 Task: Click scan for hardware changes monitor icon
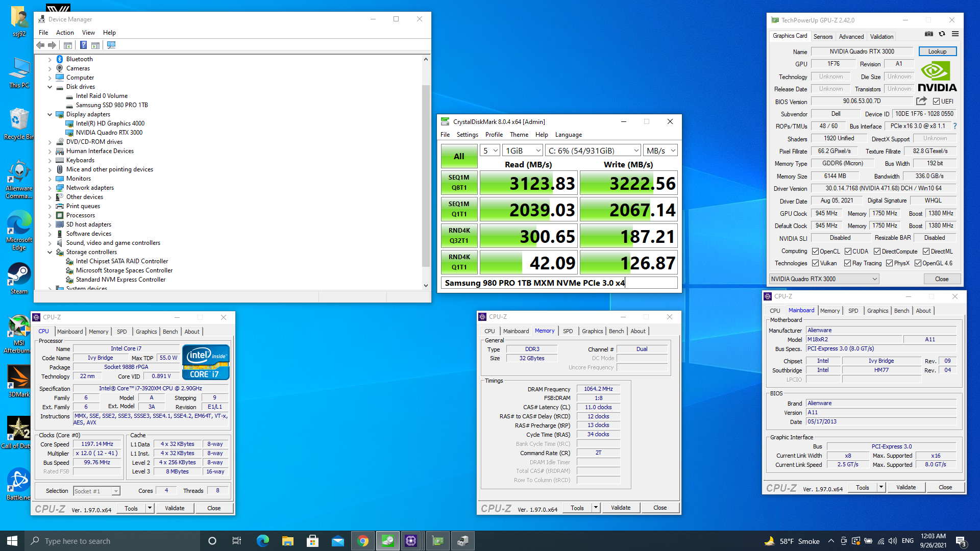pyautogui.click(x=111, y=45)
